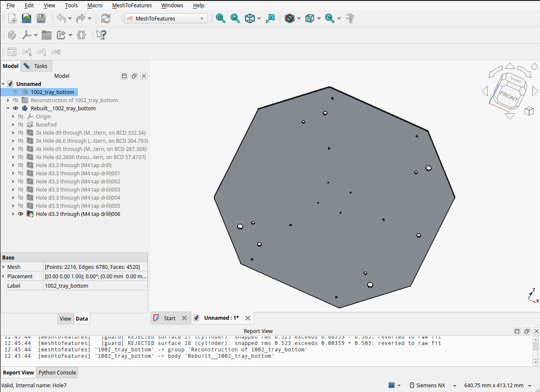
Task: Refresh the document with recompute icon
Action: [x=105, y=18]
